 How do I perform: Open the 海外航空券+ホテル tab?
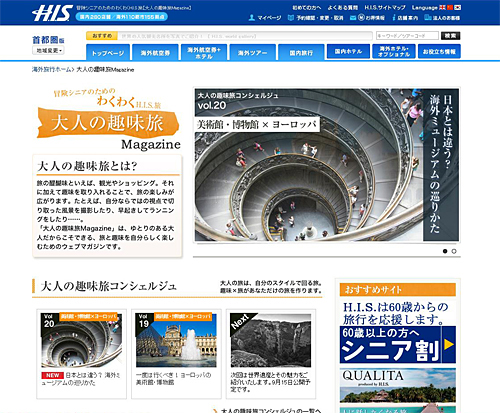click(x=204, y=52)
